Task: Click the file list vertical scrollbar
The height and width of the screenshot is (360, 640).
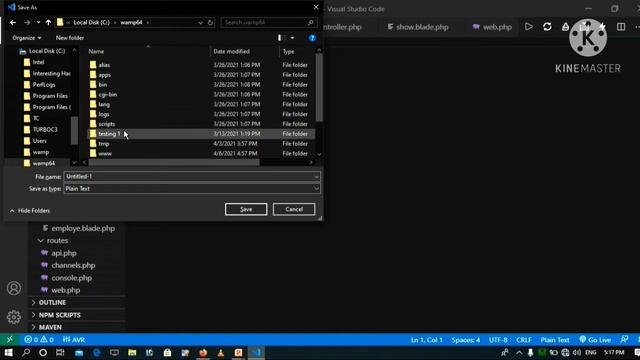Action: tap(319, 88)
